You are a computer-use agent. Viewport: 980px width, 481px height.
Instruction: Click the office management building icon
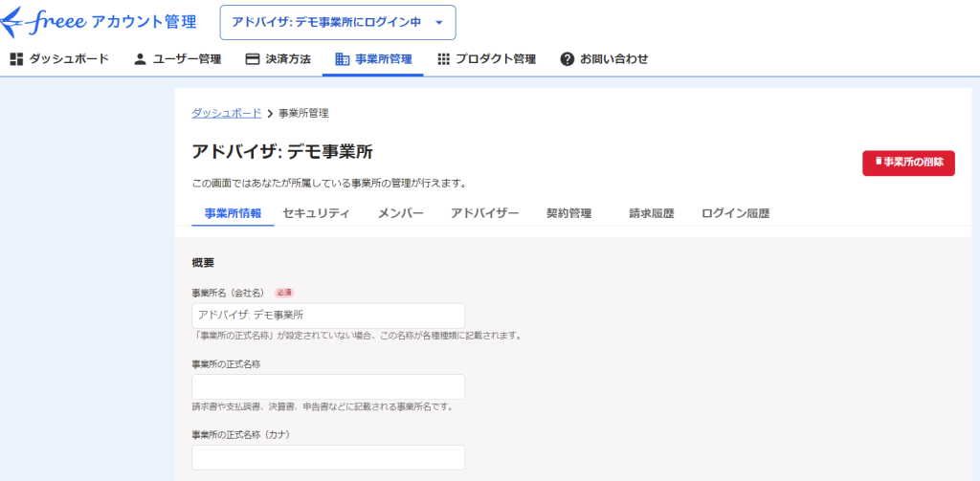(x=342, y=59)
